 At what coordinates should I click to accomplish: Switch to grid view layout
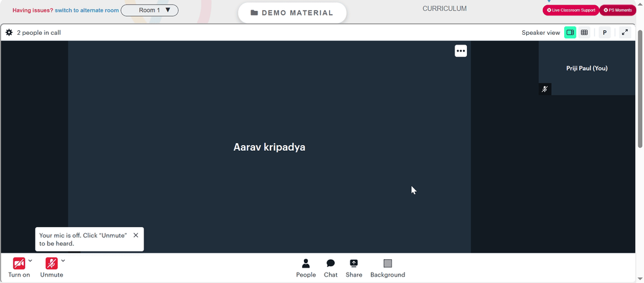coord(584,32)
